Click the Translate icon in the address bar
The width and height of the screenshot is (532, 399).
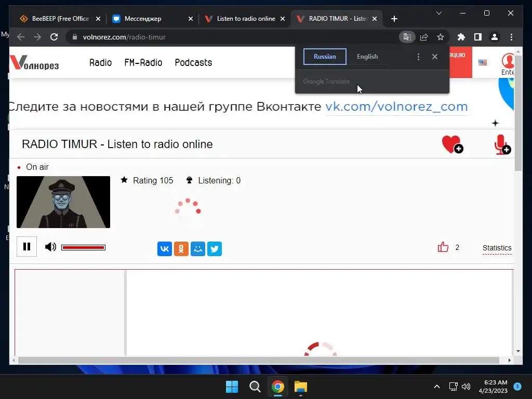click(407, 37)
